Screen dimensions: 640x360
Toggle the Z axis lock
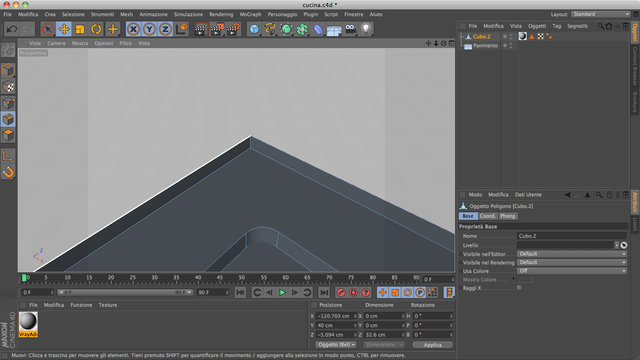point(165,29)
